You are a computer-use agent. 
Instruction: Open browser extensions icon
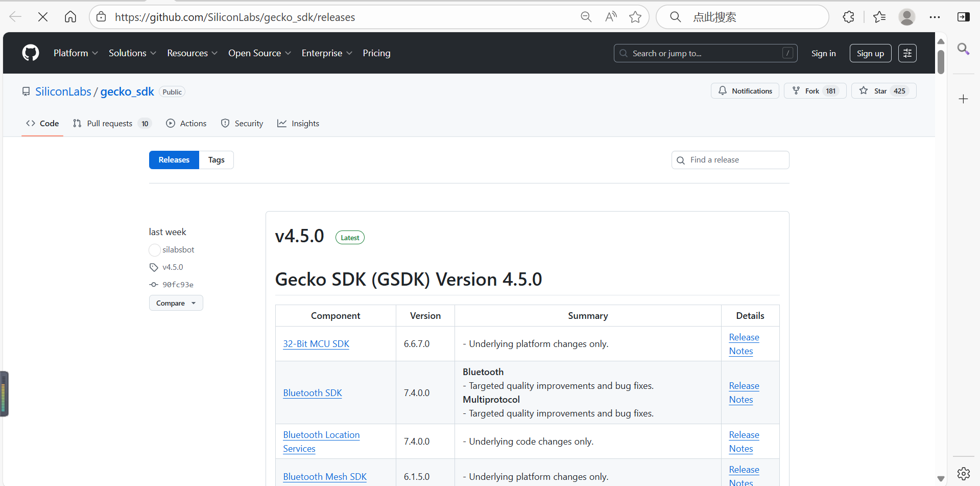849,17
